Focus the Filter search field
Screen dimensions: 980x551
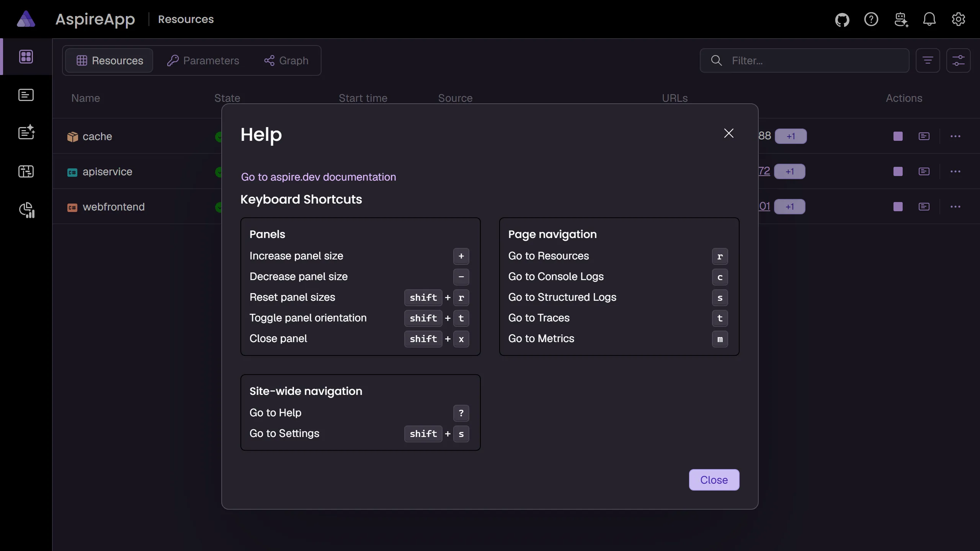pyautogui.click(x=805, y=60)
